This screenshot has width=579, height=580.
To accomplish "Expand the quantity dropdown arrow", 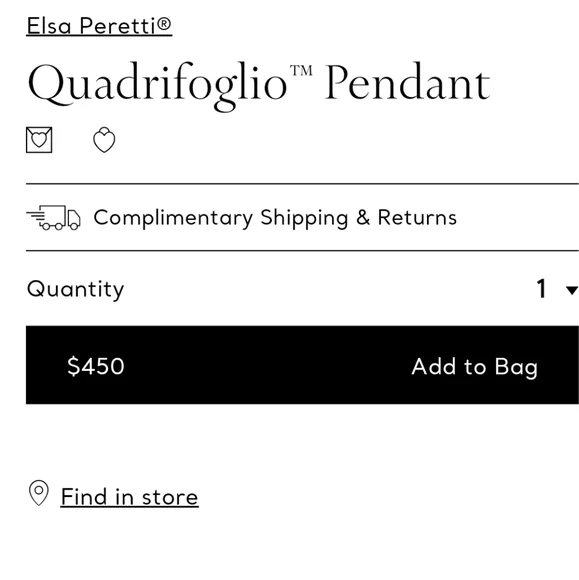I will pos(572,290).
